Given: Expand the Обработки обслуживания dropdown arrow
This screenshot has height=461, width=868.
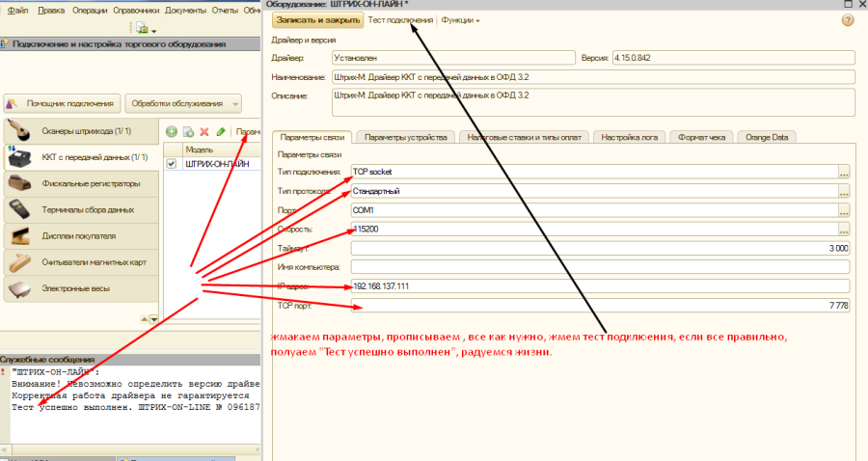Looking at the screenshot, I should coord(235,103).
